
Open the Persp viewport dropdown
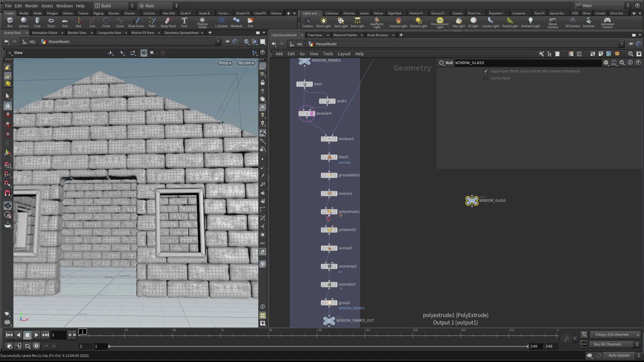click(x=224, y=63)
